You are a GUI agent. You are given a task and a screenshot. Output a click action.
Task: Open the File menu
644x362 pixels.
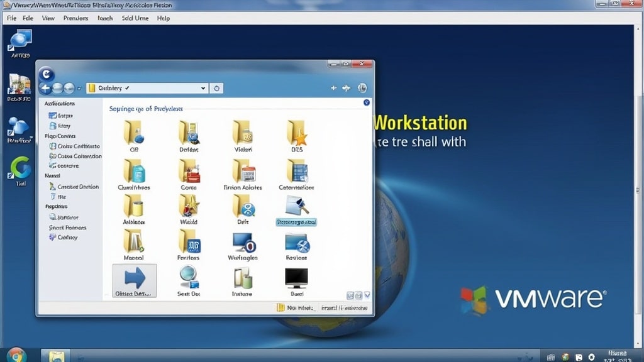click(11, 18)
